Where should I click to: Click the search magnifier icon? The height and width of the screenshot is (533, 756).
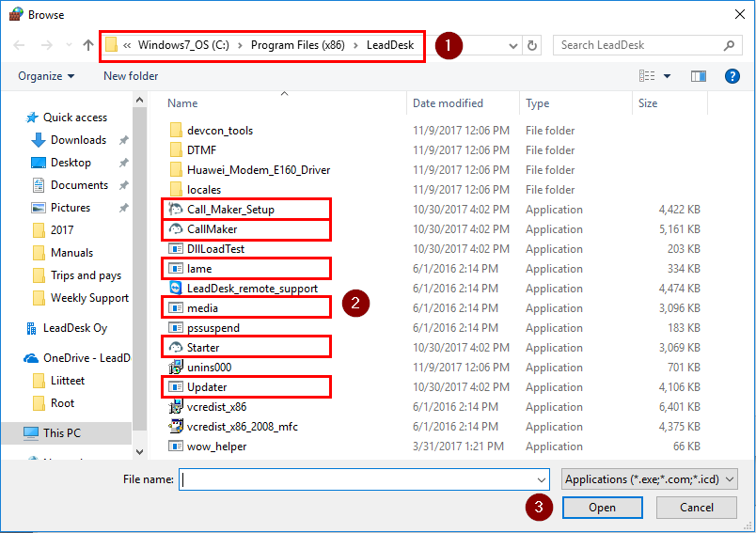point(729,45)
